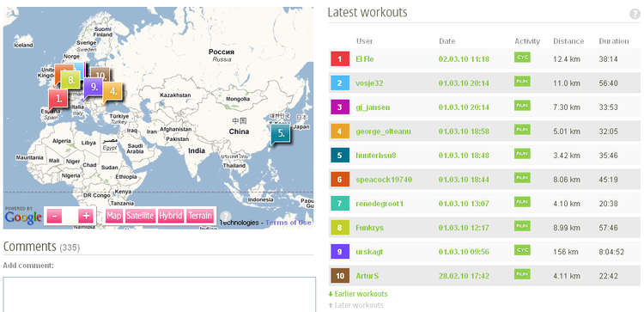Open purple map marker 9

tap(94, 87)
